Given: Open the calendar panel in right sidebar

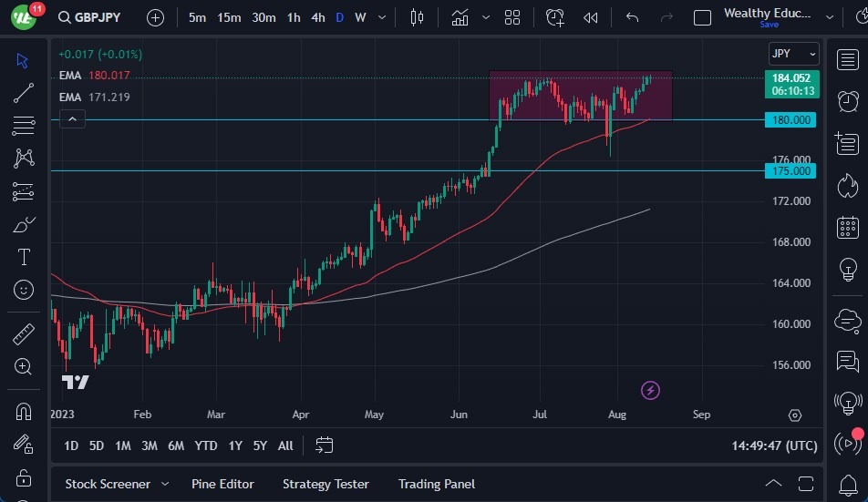Looking at the screenshot, I should point(847,227).
